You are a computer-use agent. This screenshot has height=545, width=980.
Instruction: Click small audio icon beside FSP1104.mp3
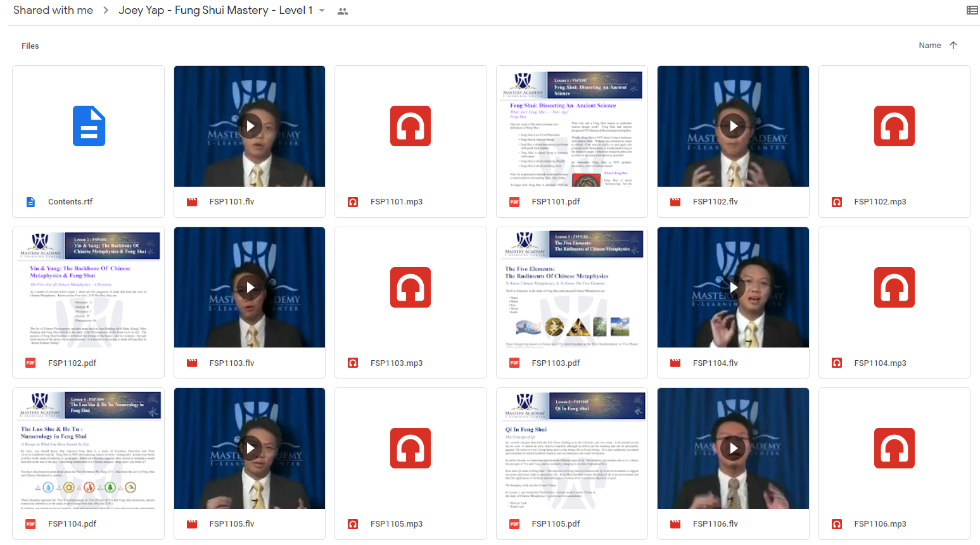pyautogui.click(x=837, y=363)
